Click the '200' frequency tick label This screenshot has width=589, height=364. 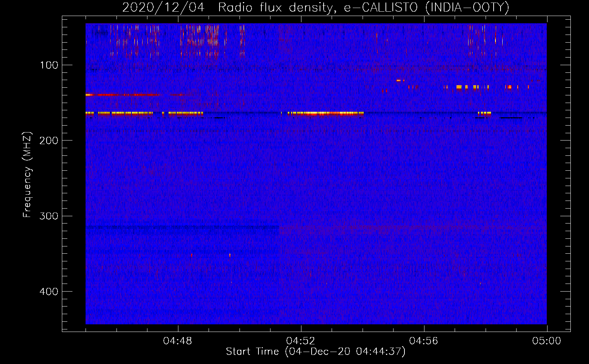tap(48, 141)
